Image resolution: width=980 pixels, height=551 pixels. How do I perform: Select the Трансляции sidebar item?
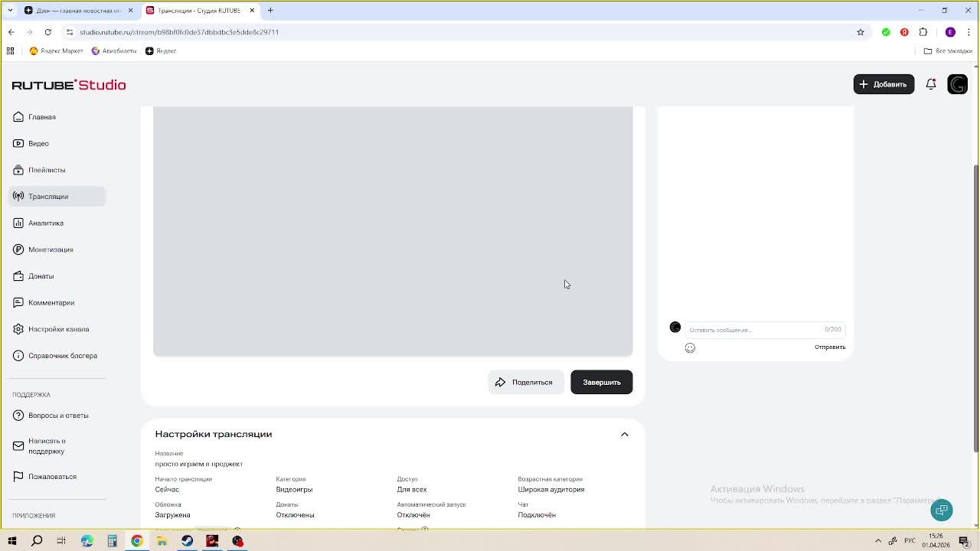(x=57, y=197)
